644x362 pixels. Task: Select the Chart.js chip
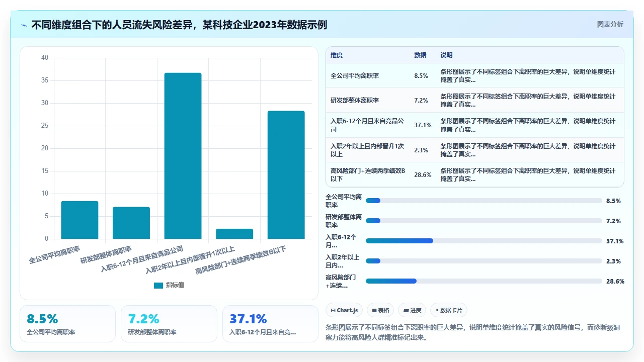[x=344, y=310]
